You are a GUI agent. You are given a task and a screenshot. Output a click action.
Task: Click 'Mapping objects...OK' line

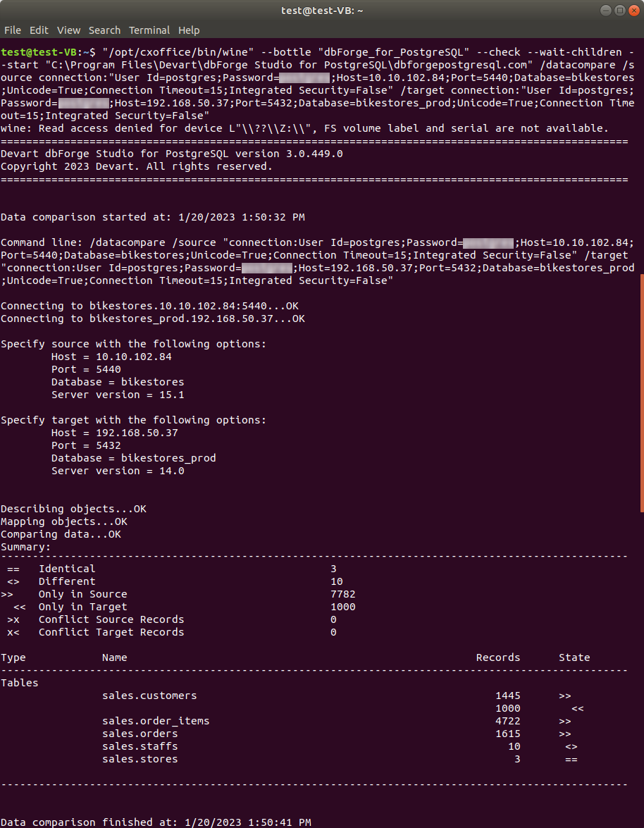(x=64, y=521)
